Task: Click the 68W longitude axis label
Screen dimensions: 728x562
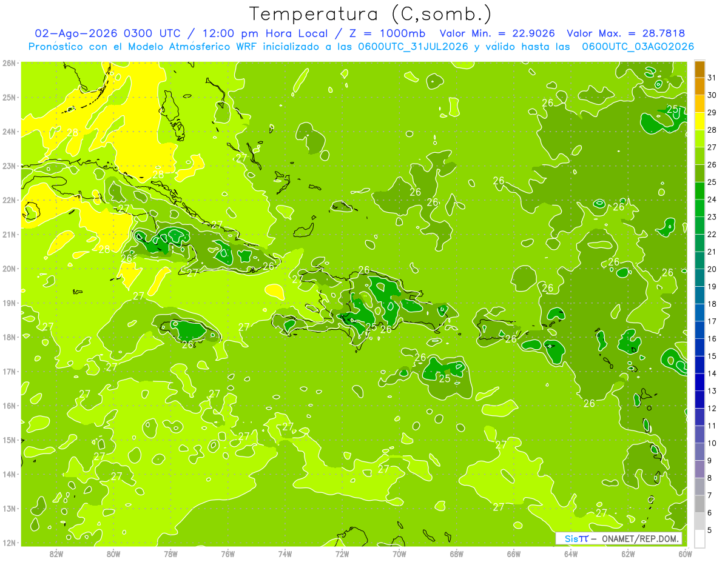Action: click(x=457, y=554)
